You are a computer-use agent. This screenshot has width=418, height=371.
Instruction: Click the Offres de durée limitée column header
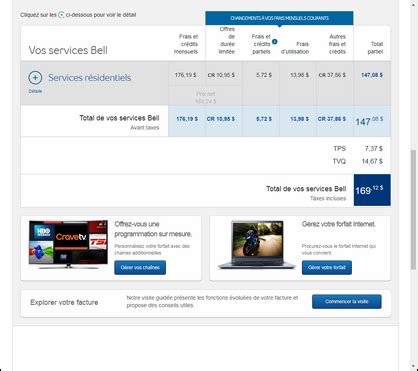click(x=227, y=40)
